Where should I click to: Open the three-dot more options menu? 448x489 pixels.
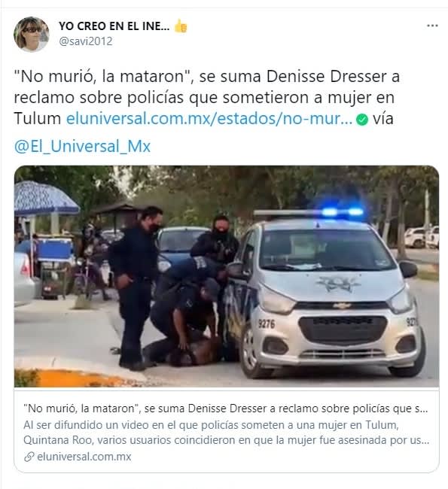[x=432, y=26]
